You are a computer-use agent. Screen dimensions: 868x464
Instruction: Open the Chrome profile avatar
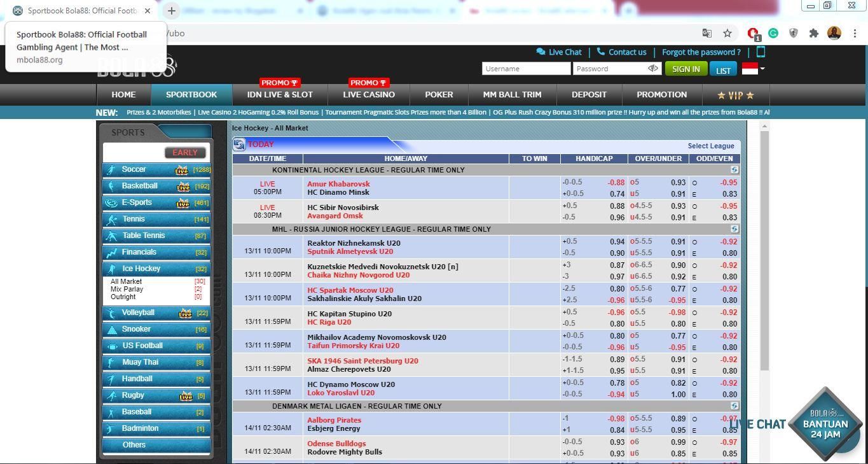pyautogui.click(x=834, y=33)
